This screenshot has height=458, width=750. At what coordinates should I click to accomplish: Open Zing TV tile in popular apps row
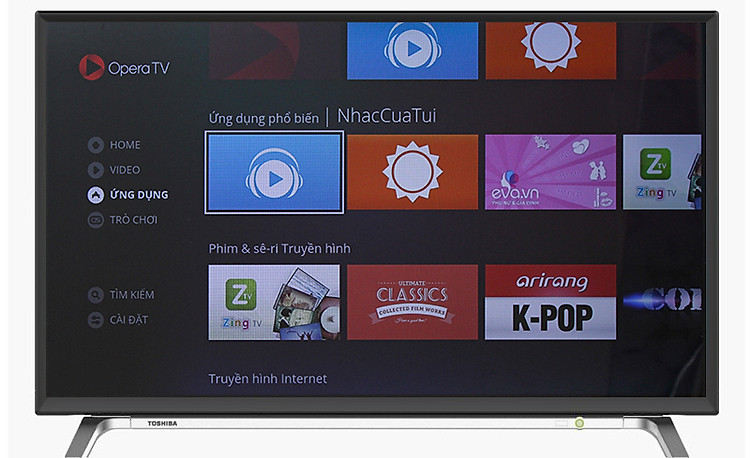tap(662, 172)
